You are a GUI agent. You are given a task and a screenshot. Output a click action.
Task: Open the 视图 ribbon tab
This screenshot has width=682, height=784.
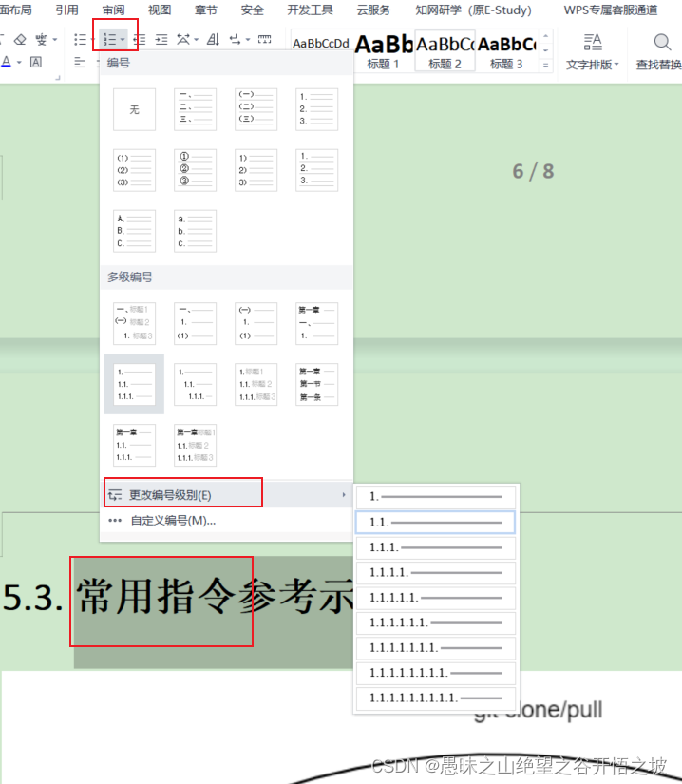coord(160,10)
